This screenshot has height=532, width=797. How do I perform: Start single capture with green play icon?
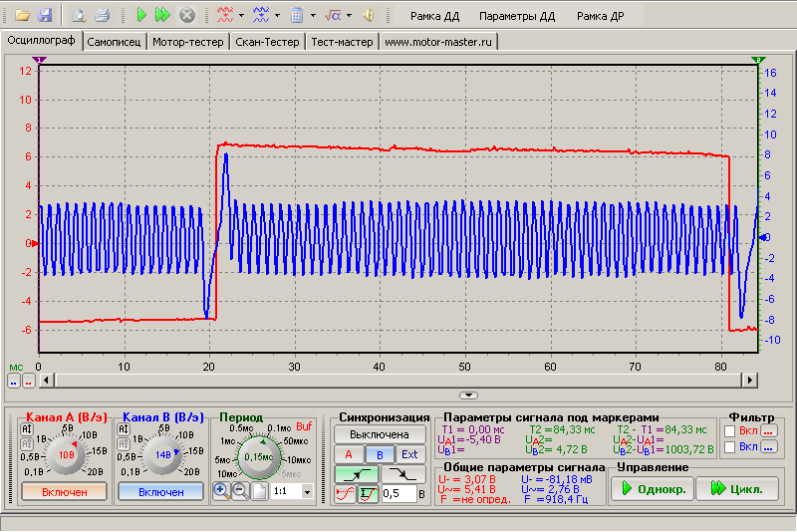click(x=141, y=16)
